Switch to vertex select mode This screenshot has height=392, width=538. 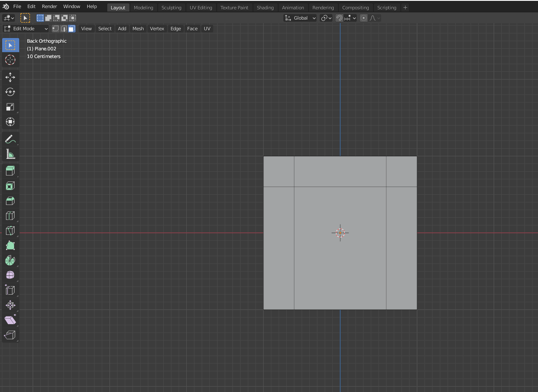tap(56, 29)
